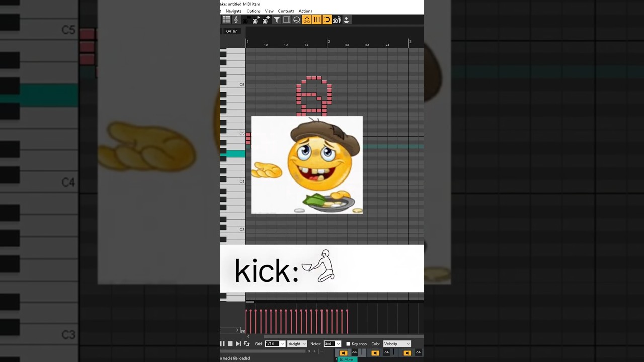The width and height of the screenshot is (644, 362).
Task: Click measure 2 on the ruler
Action: 329,42
